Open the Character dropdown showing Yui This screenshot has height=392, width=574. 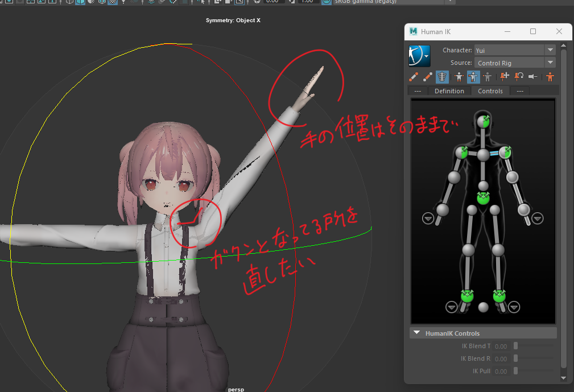pyautogui.click(x=515, y=50)
